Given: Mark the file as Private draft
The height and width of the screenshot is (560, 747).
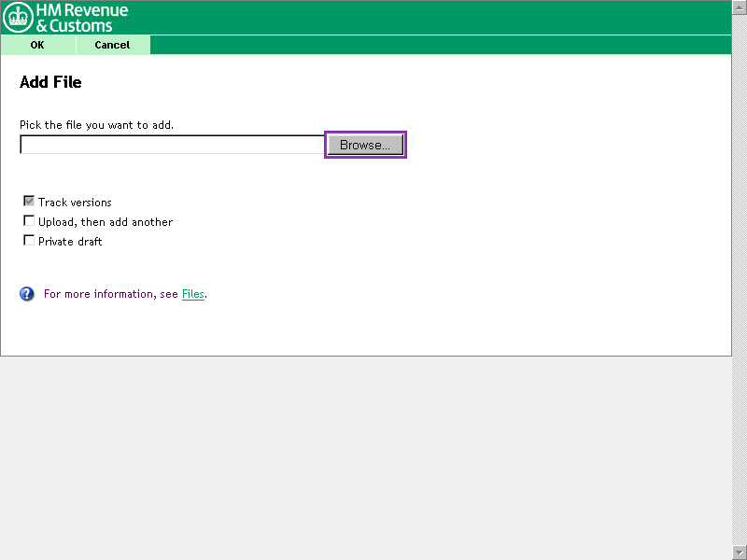Looking at the screenshot, I should click(x=29, y=241).
